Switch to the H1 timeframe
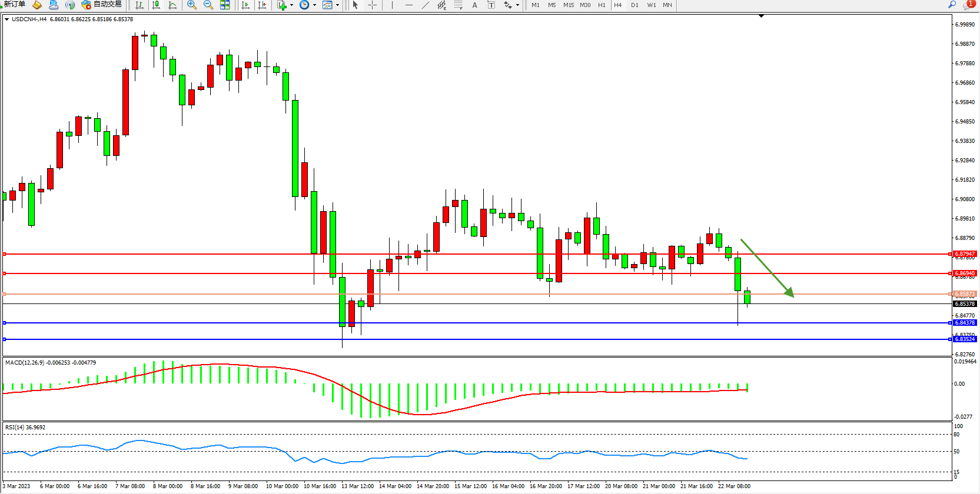This screenshot has width=980, height=494. point(602,5)
